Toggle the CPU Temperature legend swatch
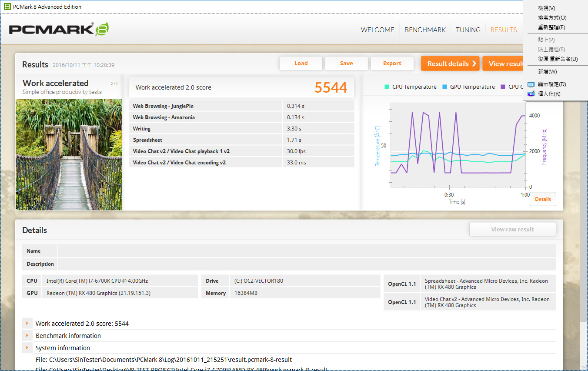The width and height of the screenshot is (588, 371). coord(387,87)
